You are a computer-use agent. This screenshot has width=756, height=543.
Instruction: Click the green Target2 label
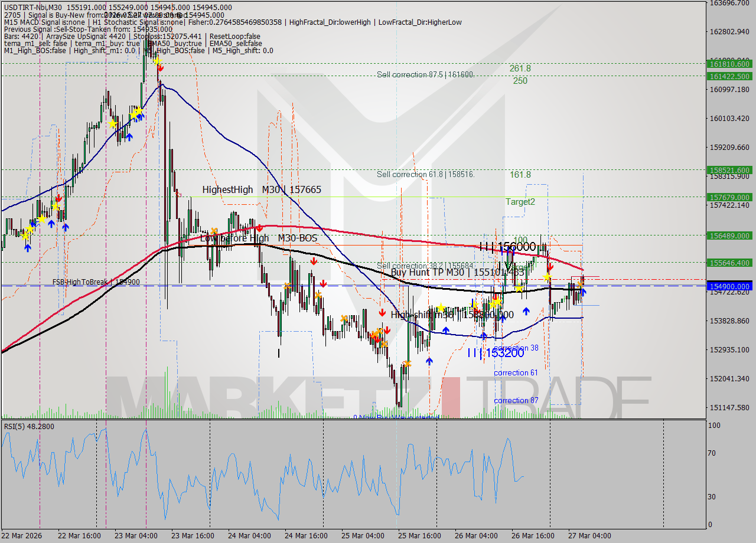tap(520, 202)
